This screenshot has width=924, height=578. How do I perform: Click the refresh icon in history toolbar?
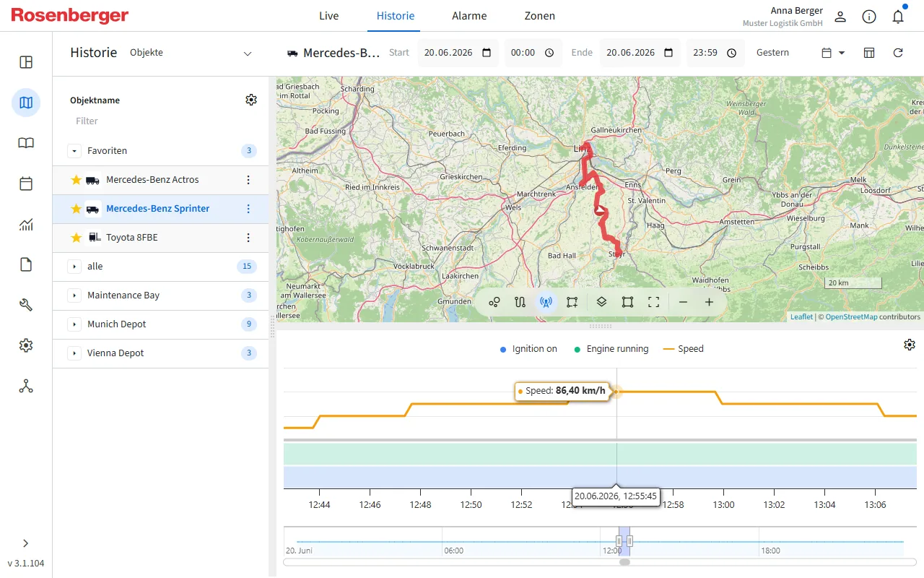[x=898, y=53]
